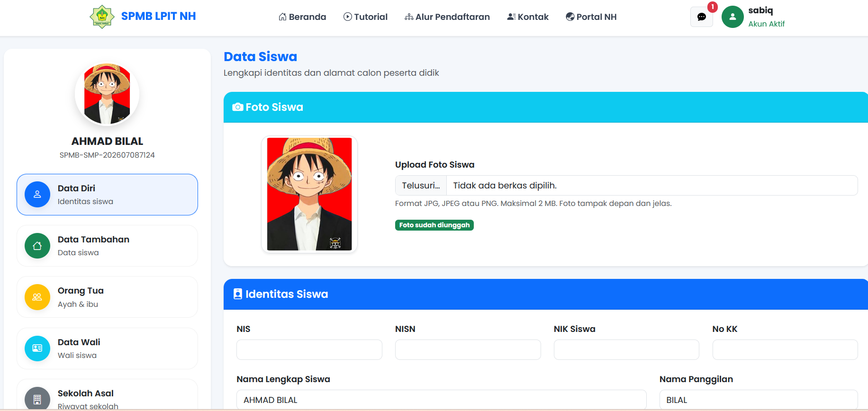The image size is (868, 411).
Task: Click the blue Data Diri person icon
Action: pyautogui.click(x=37, y=195)
